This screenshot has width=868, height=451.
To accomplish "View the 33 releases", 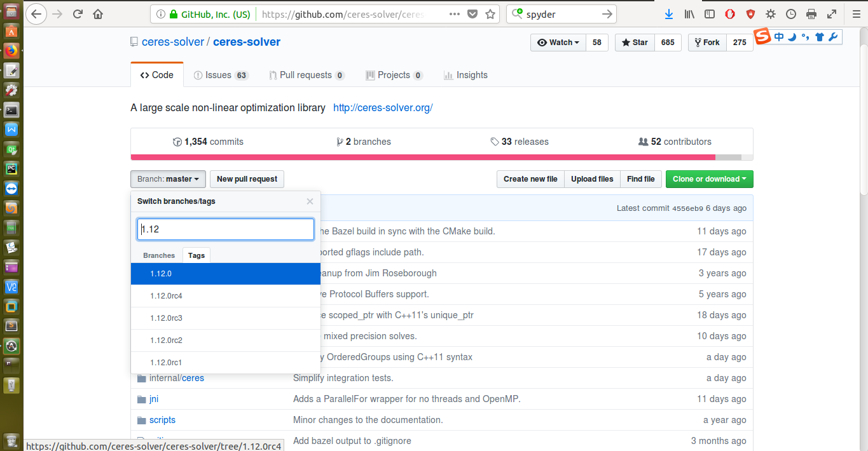I will pyautogui.click(x=520, y=142).
